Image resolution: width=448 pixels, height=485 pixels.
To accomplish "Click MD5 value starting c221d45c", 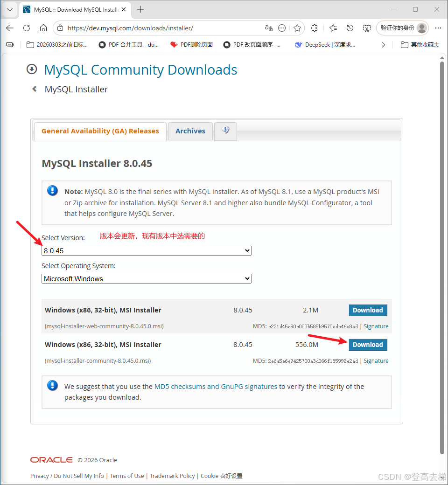I will [x=313, y=326].
